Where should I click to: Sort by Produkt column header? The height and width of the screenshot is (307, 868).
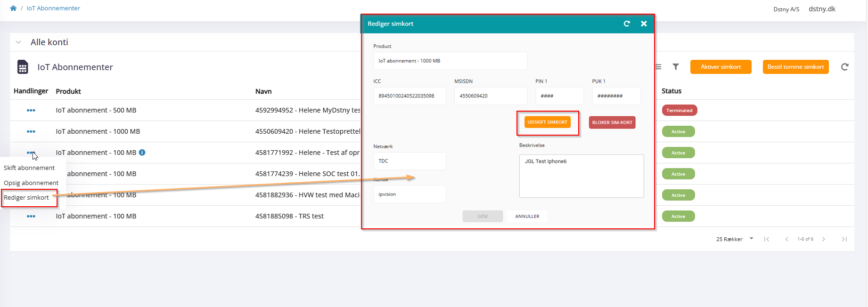coord(68,91)
